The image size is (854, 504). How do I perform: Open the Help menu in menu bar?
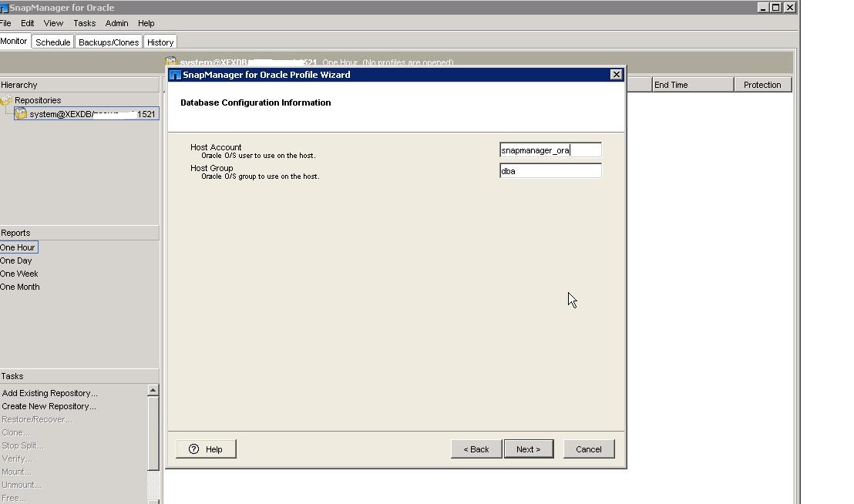click(146, 23)
